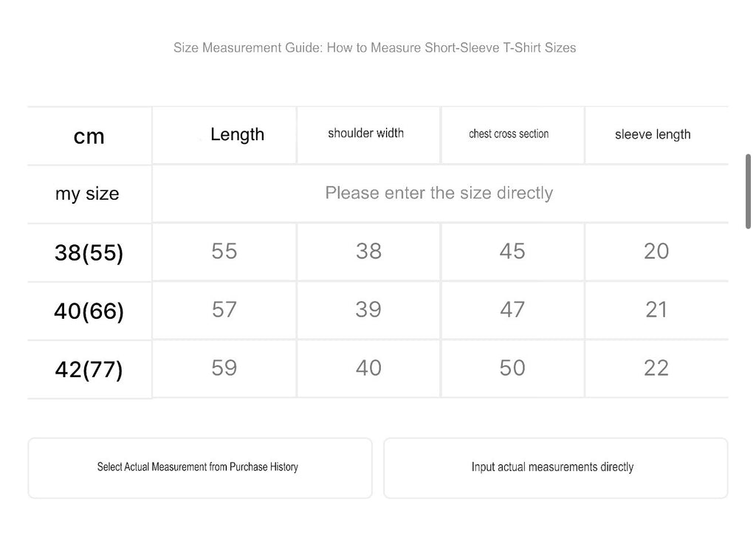Click chest value 50 for size 42
The height and width of the screenshot is (538, 756).
pos(512,369)
